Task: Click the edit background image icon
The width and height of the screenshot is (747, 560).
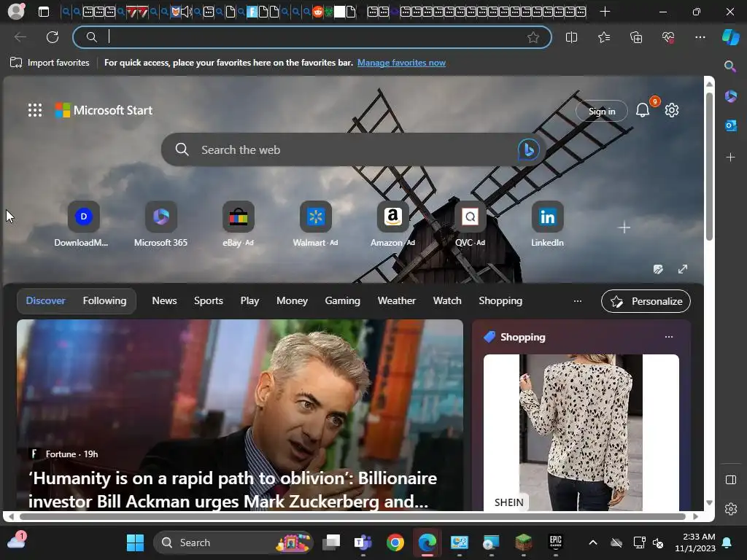Action: (658, 269)
